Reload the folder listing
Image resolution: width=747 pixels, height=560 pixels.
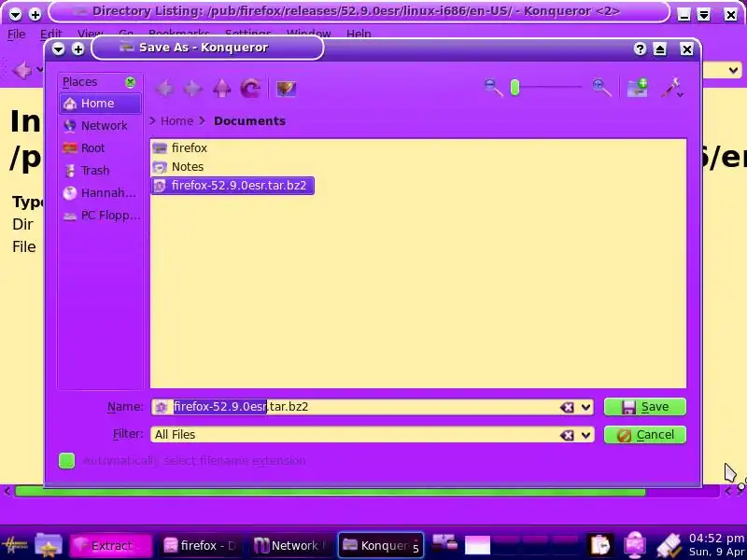coord(250,89)
